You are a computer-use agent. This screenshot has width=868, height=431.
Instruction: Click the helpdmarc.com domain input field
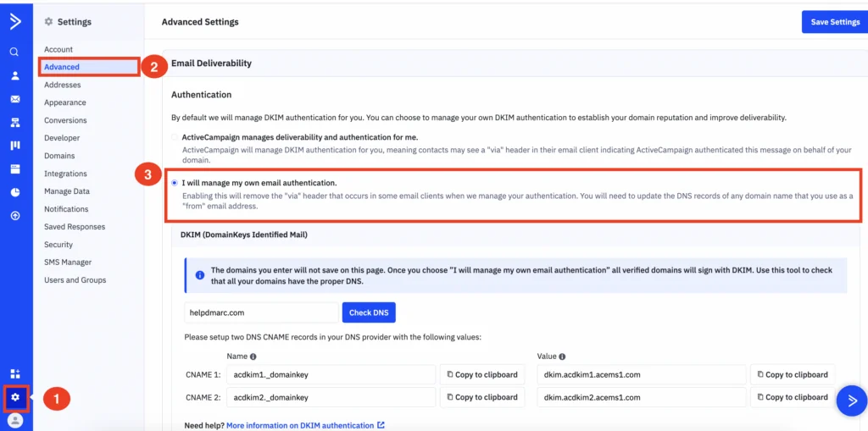[x=261, y=312]
